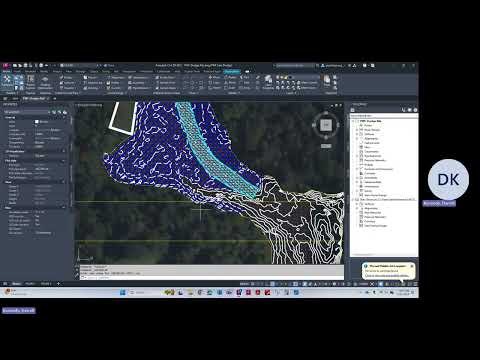This screenshot has width=480, height=360.
Task: Open the highlighted contextual ribbon tab
Action: coord(232,71)
